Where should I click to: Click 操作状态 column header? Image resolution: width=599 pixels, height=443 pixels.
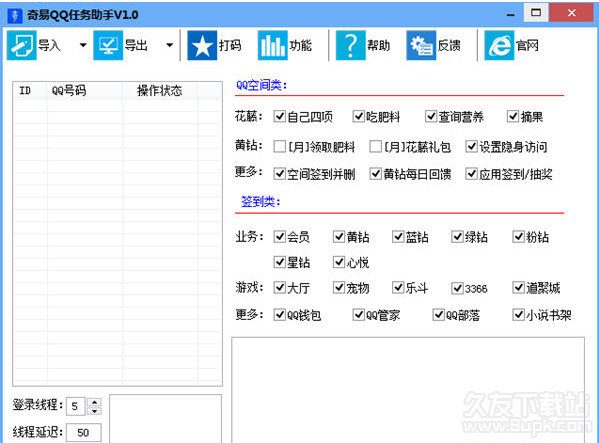(160, 91)
